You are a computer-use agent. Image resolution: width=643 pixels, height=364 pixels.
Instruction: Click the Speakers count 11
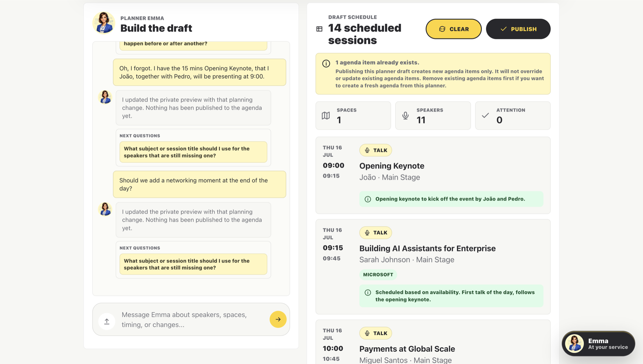point(421,120)
